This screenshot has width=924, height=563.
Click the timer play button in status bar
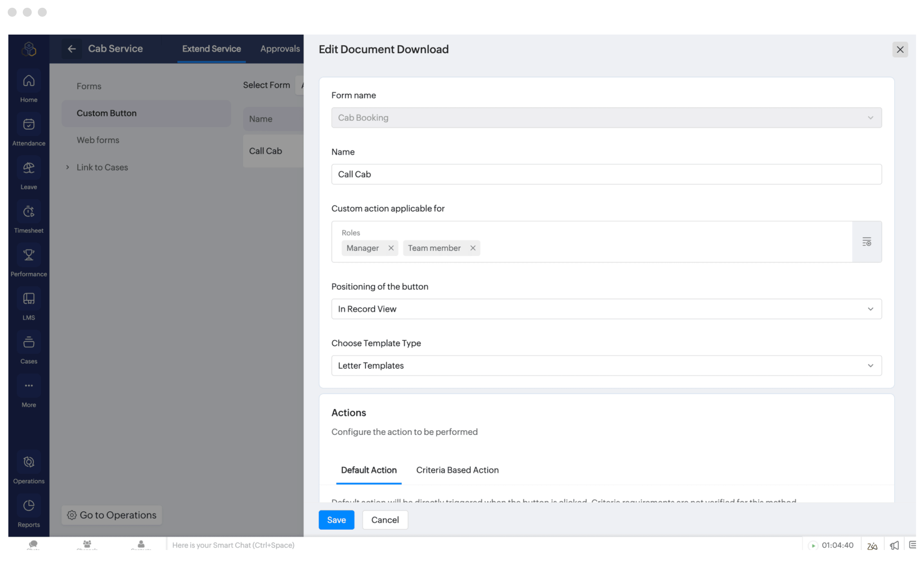coord(813,546)
